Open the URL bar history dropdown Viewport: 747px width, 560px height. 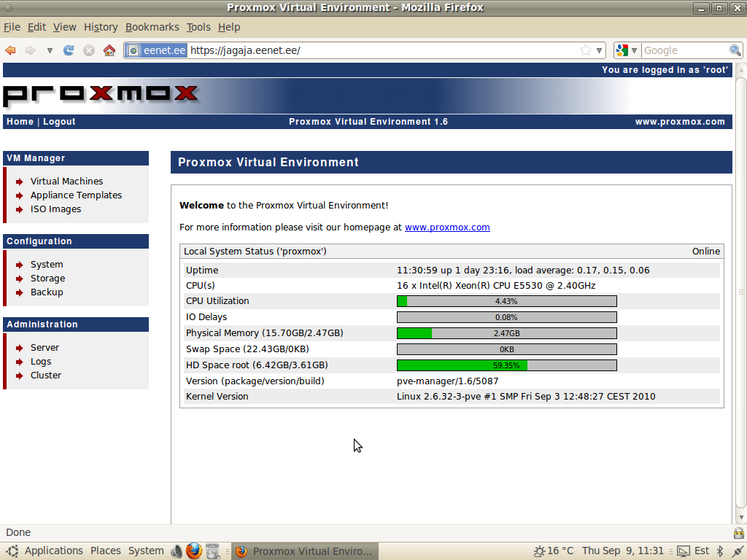coord(600,50)
